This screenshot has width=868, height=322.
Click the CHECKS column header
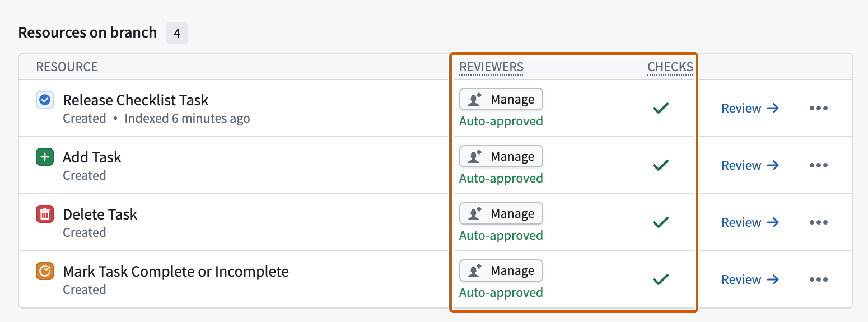pos(670,67)
